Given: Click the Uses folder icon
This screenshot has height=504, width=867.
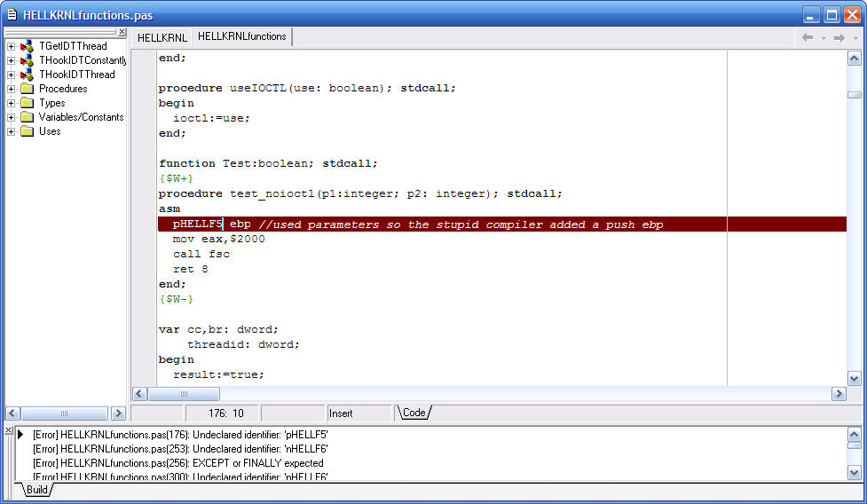Looking at the screenshot, I should click(28, 131).
